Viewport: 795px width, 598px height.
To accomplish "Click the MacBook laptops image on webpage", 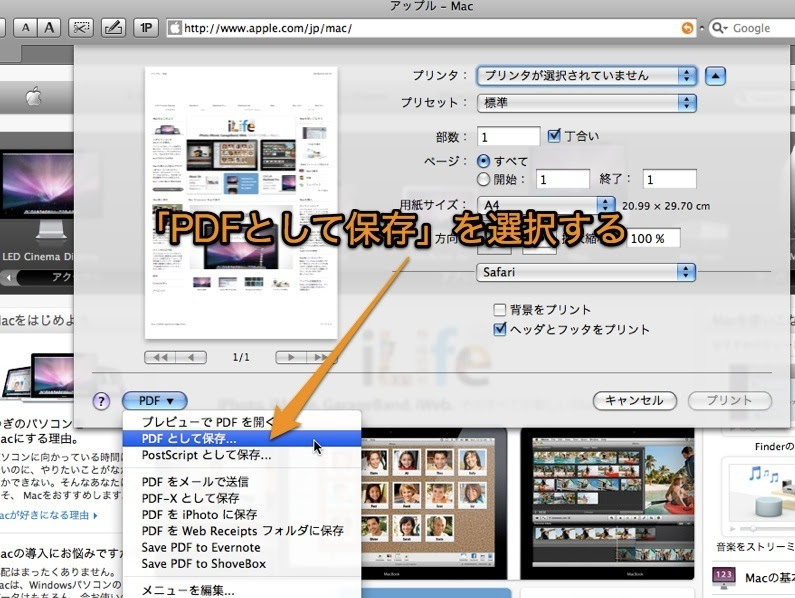I will tap(38, 376).
